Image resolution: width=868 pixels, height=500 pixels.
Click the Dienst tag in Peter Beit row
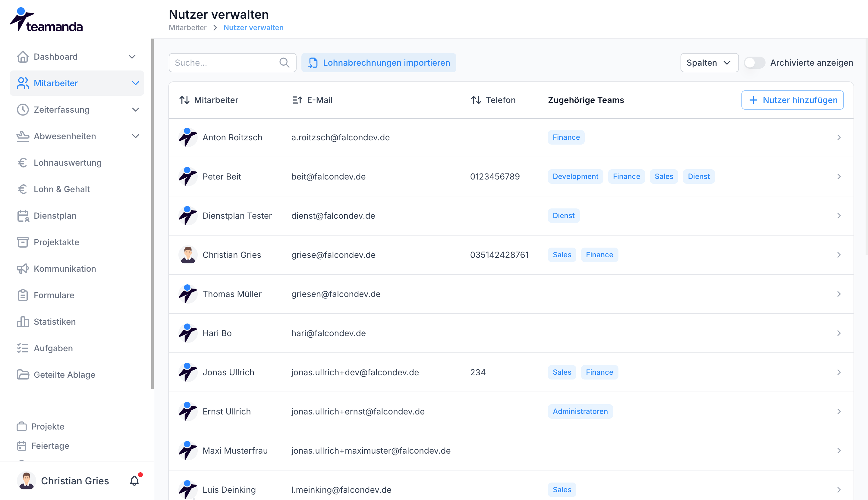(699, 177)
